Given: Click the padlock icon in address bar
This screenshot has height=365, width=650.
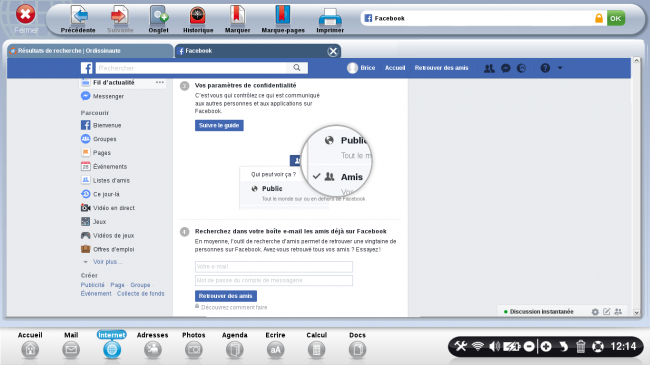Looking at the screenshot, I should (599, 18).
